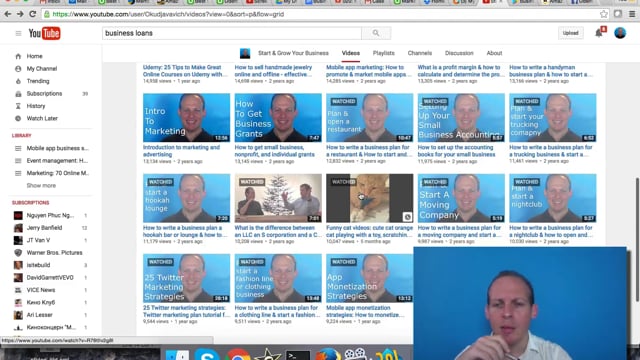Image resolution: width=640 pixels, height=360 pixels.
Task: Click the Upload button
Action: coord(570,33)
